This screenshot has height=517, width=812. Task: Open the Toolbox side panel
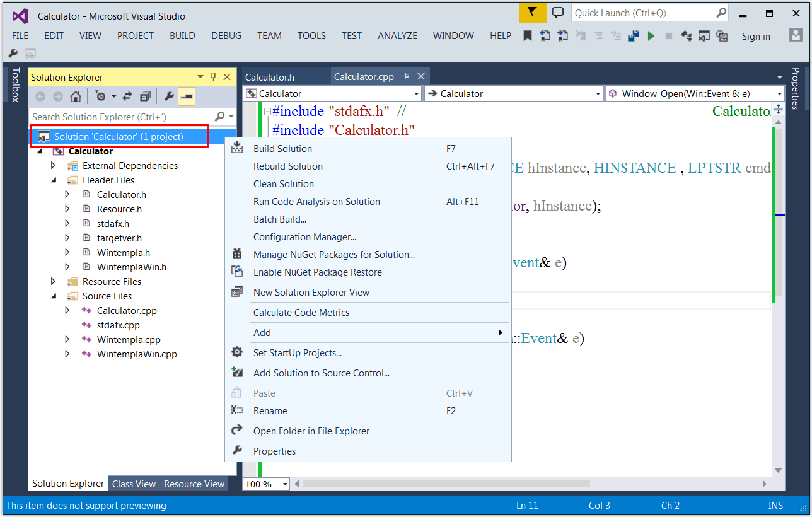pos(15,84)
